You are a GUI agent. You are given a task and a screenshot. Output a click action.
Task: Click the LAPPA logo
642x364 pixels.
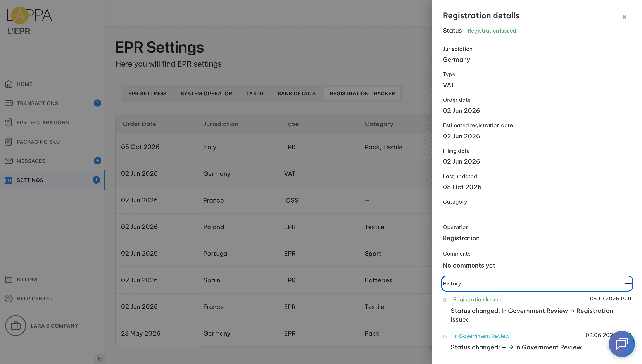click(29, 15)
